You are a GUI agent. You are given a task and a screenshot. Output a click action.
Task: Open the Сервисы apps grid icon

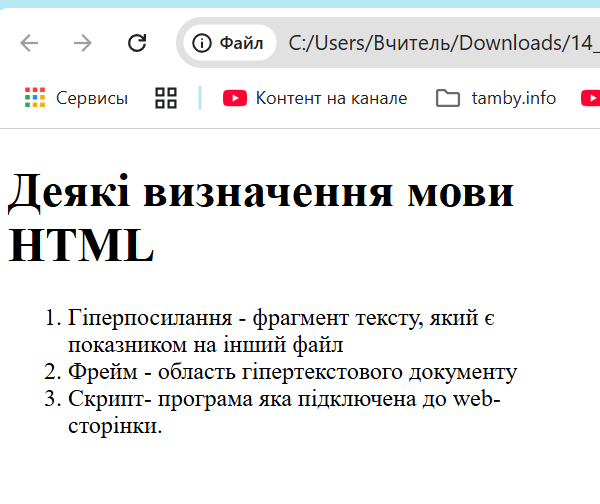(x=35, y=97)
